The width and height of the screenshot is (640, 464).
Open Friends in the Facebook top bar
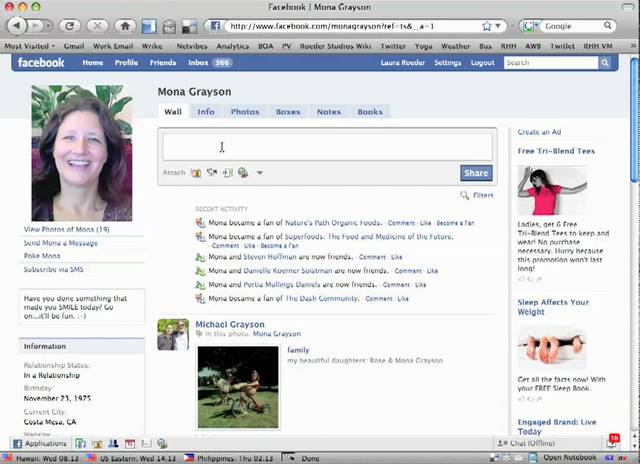(x=163, y=62)
